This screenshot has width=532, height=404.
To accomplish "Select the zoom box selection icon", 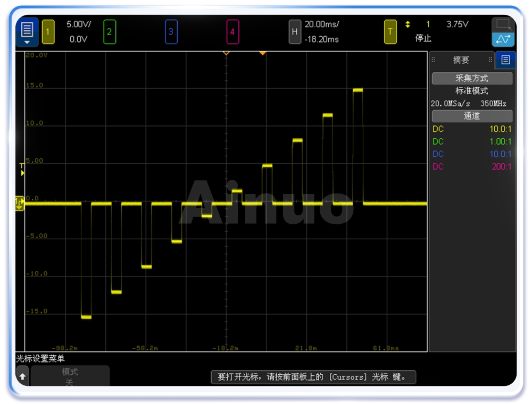I will click(x=503, y=24).
